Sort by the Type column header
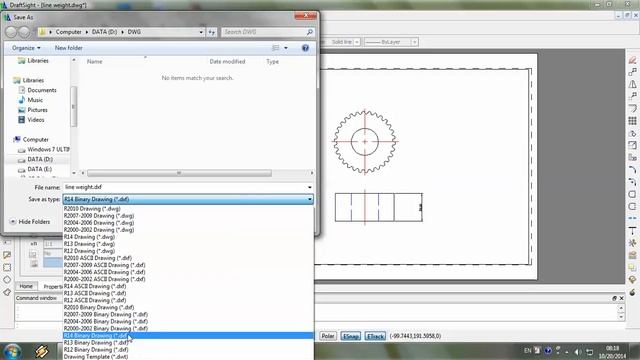The image size is (640, 360). click(x=272, y=62)
